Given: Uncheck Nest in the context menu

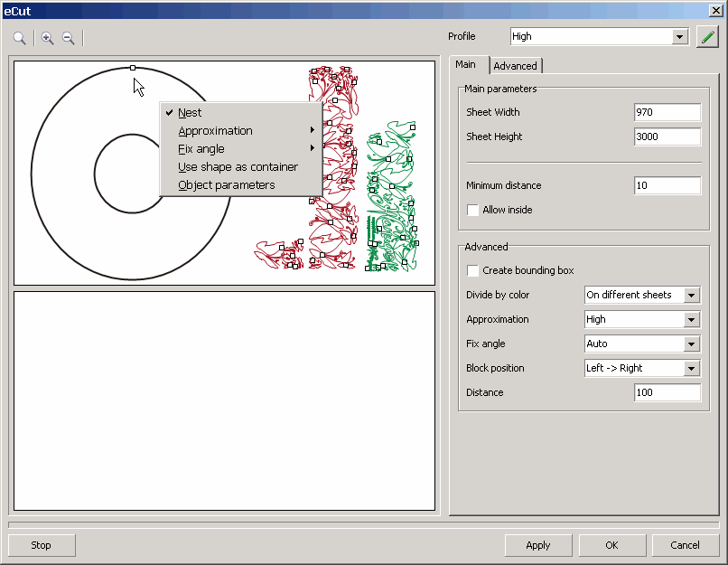Looking at the screenshot, I should 190,113.
